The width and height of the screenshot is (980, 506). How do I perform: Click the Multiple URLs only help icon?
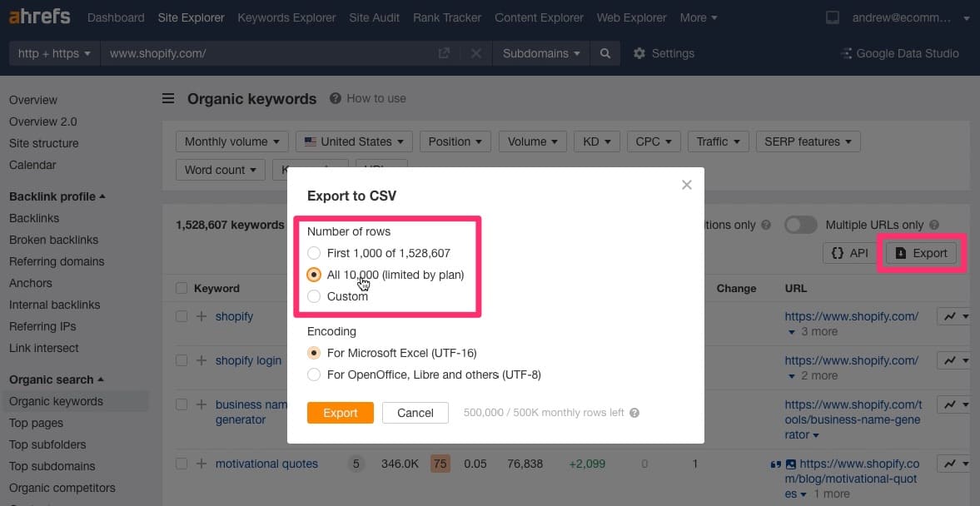click(x=934, y=225)
